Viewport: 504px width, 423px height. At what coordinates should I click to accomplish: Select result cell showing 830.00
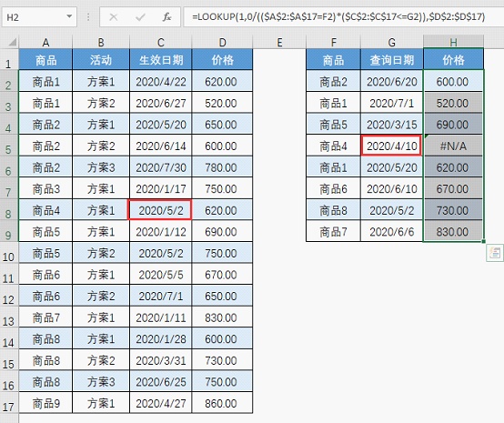[453, 232]
